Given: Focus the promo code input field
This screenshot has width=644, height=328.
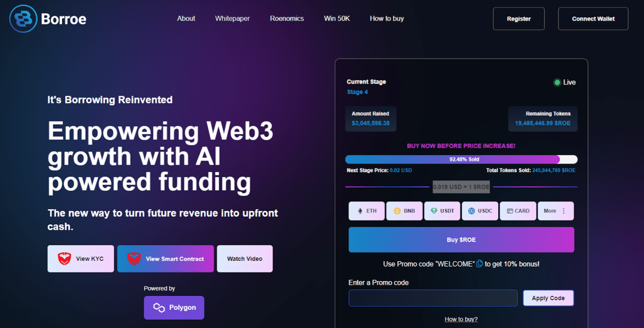Looking at the screenshot, I should (x=433, y=298).
